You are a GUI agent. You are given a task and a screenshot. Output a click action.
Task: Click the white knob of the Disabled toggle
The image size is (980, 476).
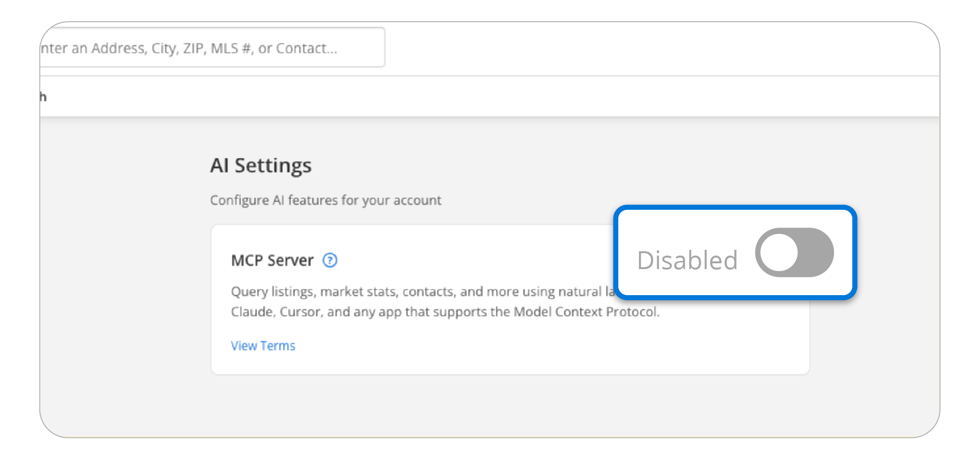[779, 253]
